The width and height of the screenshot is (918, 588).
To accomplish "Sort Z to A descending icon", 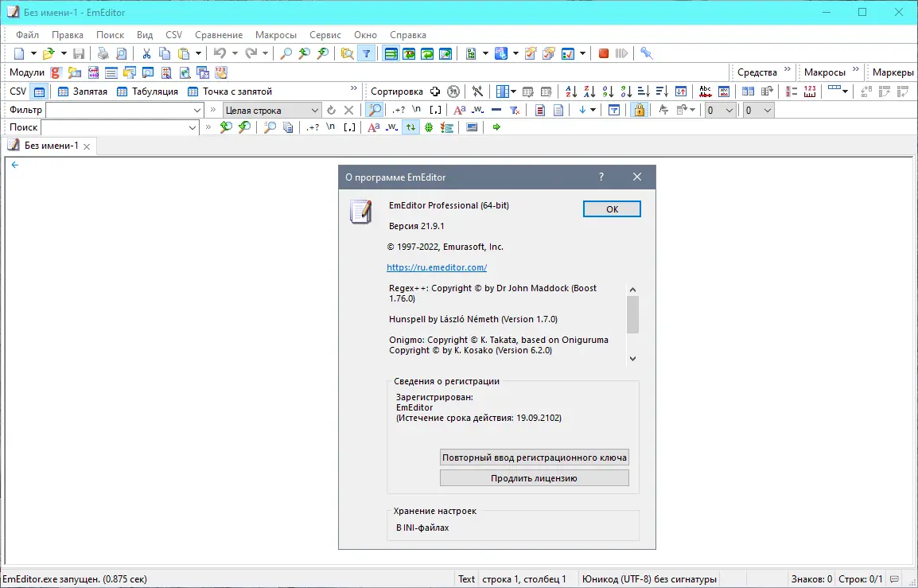I will [x=589, y=92].
